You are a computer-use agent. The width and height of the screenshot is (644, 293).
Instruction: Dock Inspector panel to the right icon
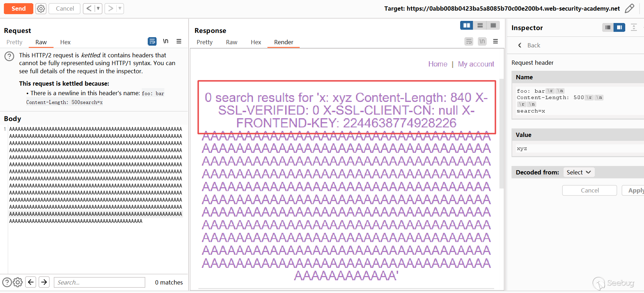tap(620, 27)
